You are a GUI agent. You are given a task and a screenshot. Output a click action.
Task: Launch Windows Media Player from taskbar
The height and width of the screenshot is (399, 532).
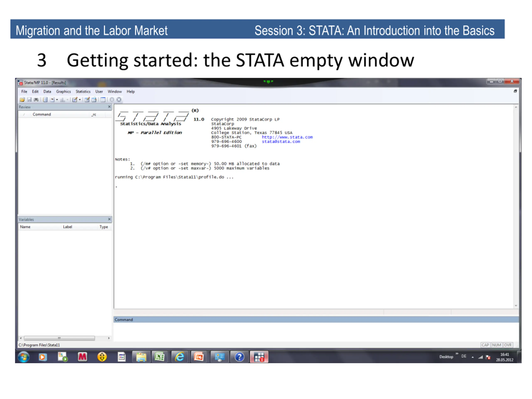click(x=43, y=357)
